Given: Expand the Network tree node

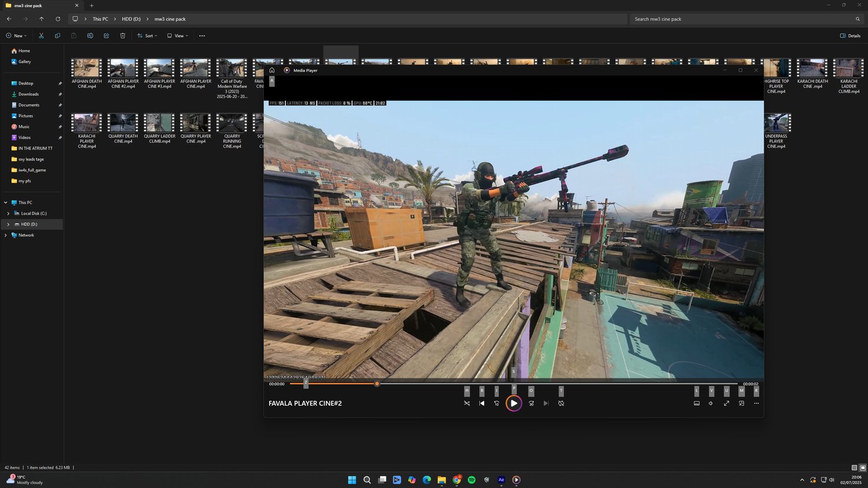Looking at the screenshot, I should coord(6,235).
